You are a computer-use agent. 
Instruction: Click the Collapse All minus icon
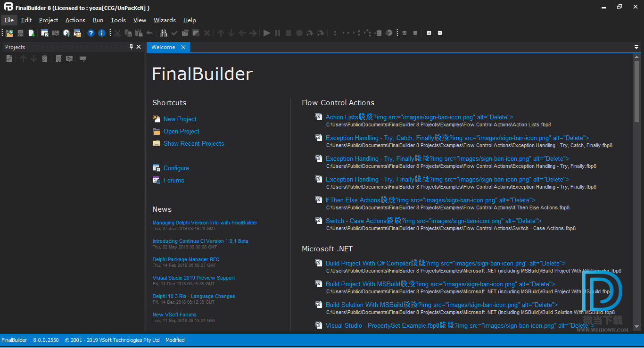pos(440,33)
